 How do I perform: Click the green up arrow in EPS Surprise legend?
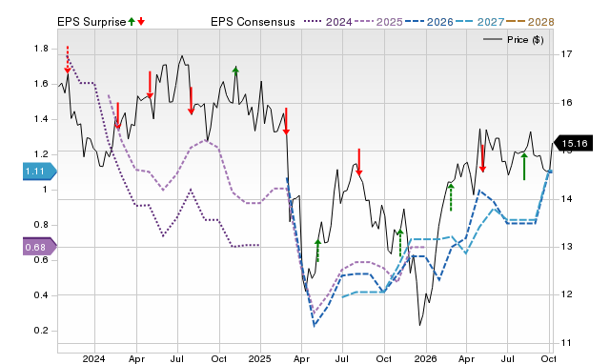coord(132,21)
